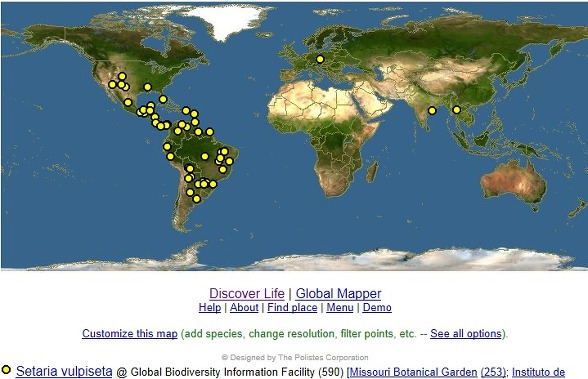Open the Discover Life link
Viewport: 588px width, 379px height.
(247, 293)
